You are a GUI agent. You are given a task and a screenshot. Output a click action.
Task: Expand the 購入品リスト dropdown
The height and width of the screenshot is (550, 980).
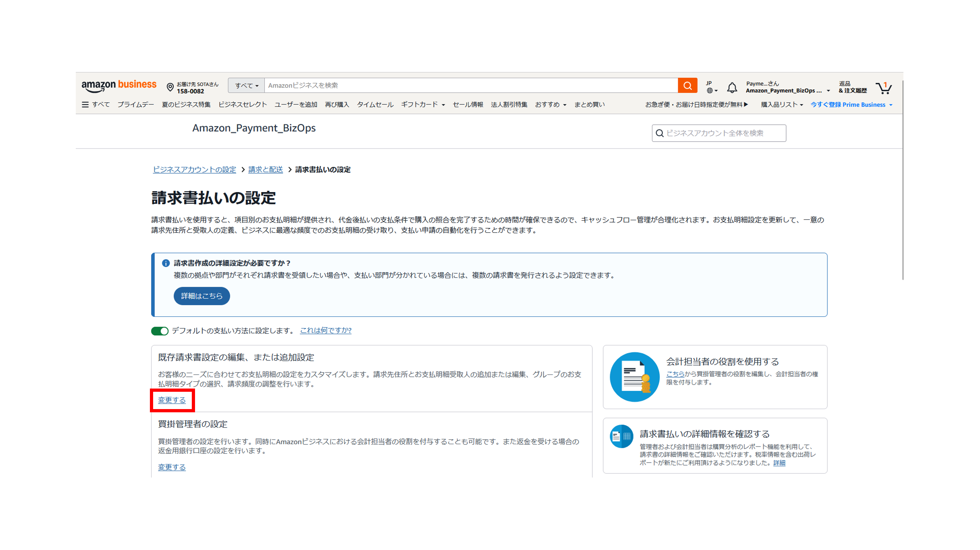tap(782, 105)
